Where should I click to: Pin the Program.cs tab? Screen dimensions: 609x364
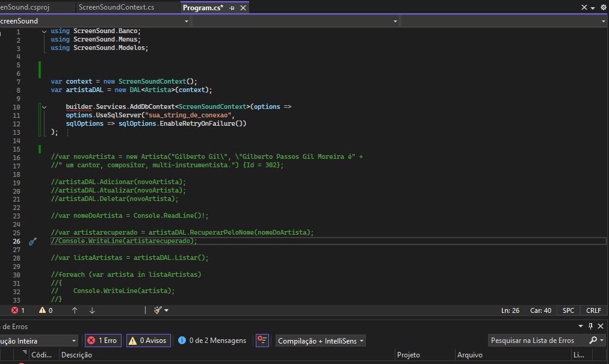232,8
